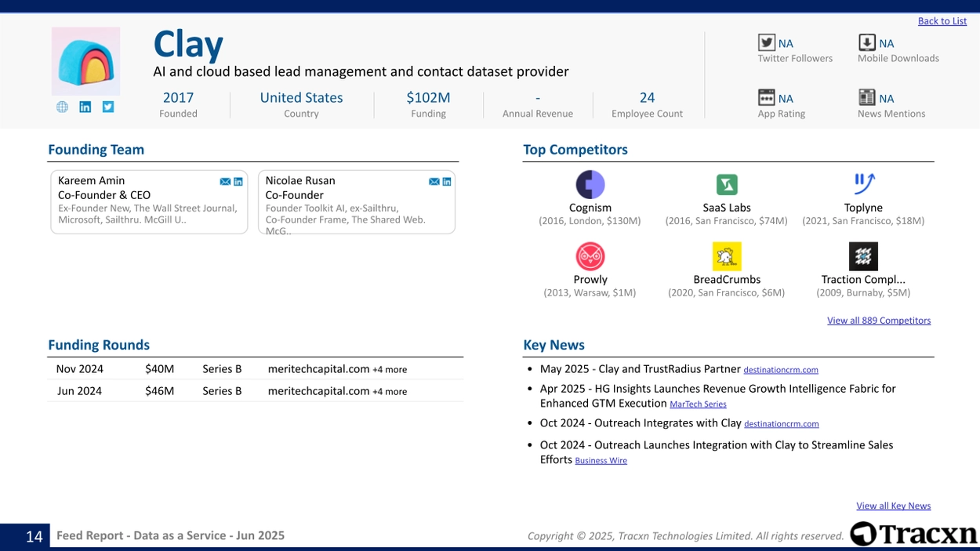The image size is (980, 551).
Task: Click the Mobile Downloads label
Action: click(x=898, y=59)
